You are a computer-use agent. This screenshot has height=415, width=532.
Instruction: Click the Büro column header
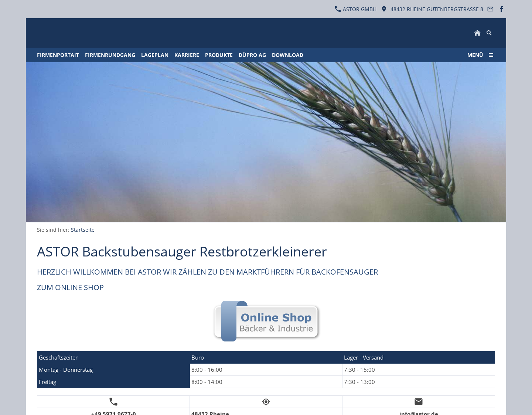click(266, 357)
